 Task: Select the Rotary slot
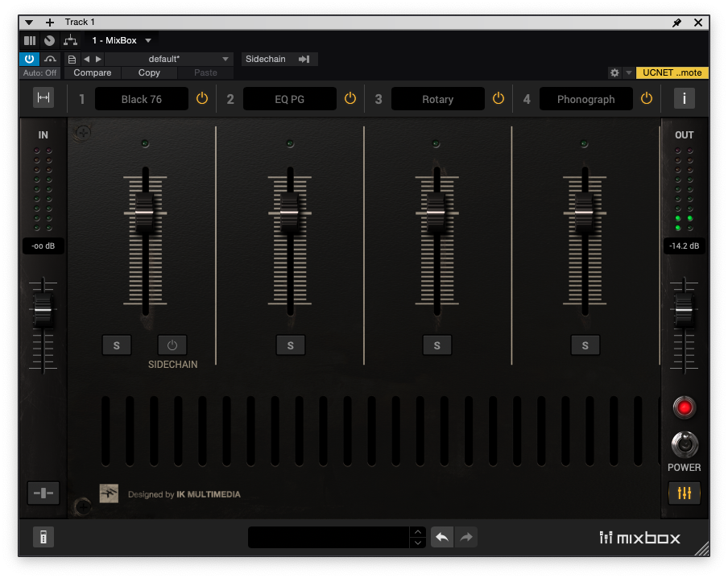point(438,99)
